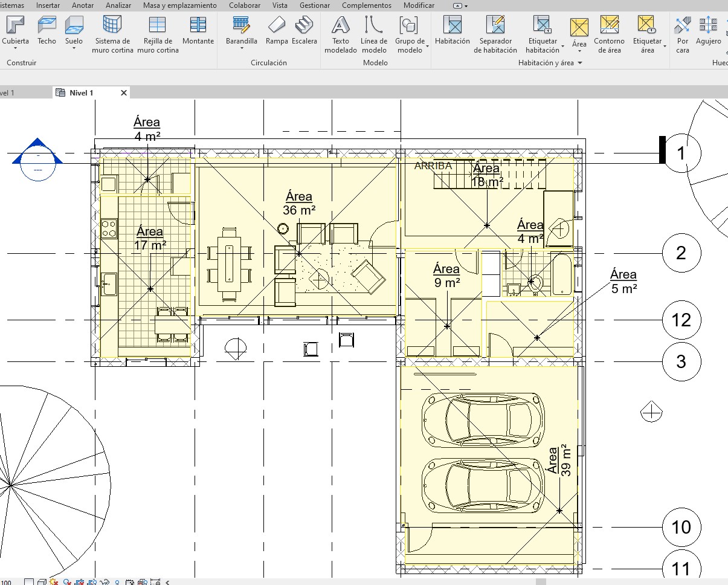Open the Barandilla dropdown

point(242,50)
